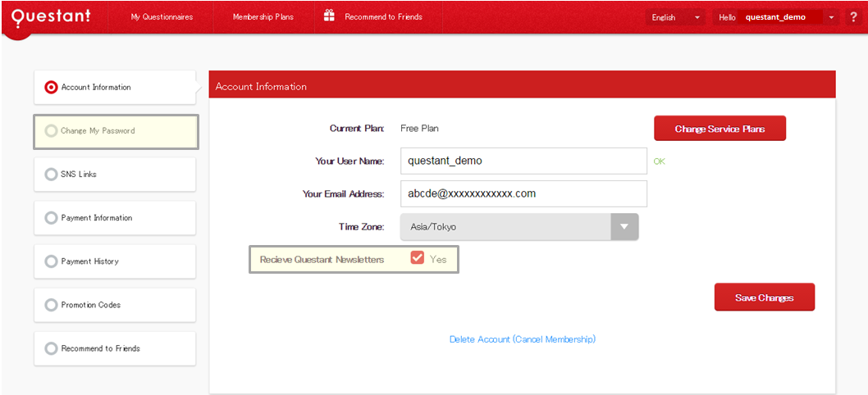The image size is (868, 395).
Task: Select Payment History radio button
Action: click(51, 261)
